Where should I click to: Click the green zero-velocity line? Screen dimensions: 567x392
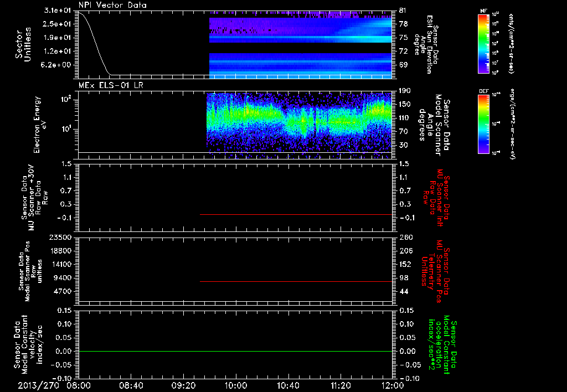[x=235, y=351]
